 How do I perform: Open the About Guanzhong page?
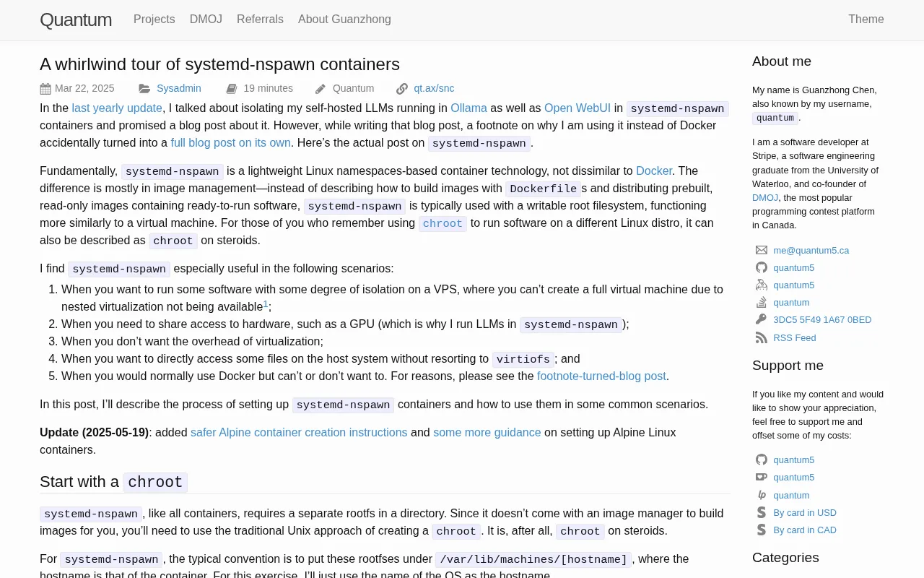tap(344, 20)
